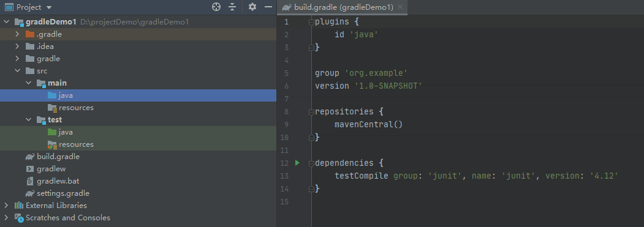Close the build.gradle editor tab
The width and height of the screenshot is (644, 227).
[x=400, y=7]
